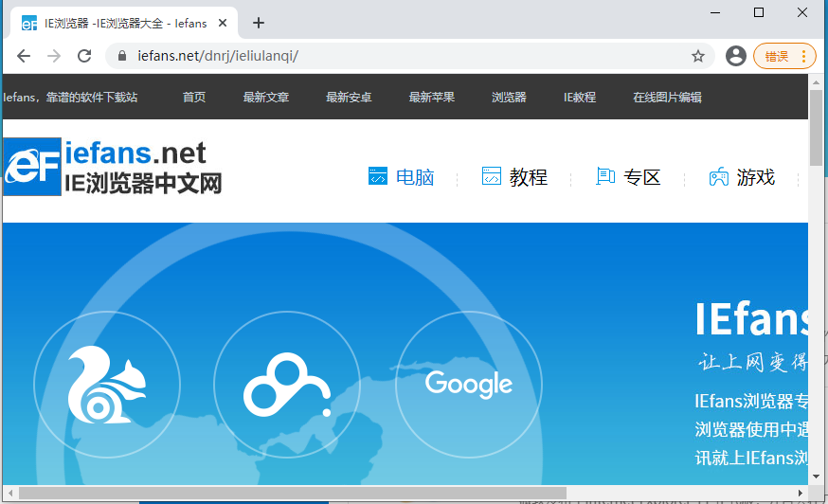
Task: View site security lock info
Action: (x=122, y=56)
